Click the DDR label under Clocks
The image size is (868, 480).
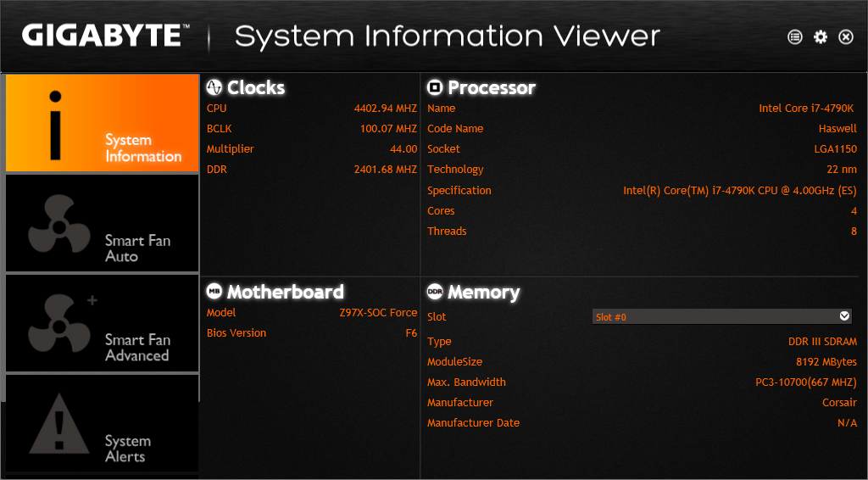pyautogui.click(x=217, y=170)
